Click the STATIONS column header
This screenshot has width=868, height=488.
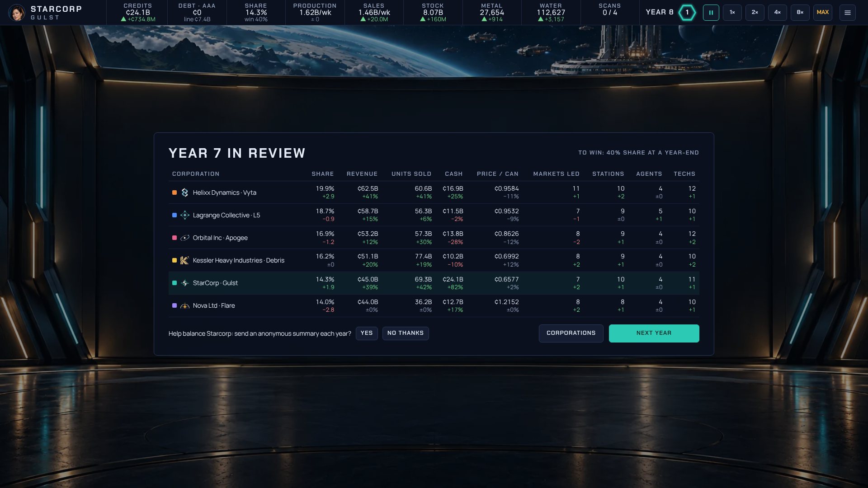click(x=608, y=174)
